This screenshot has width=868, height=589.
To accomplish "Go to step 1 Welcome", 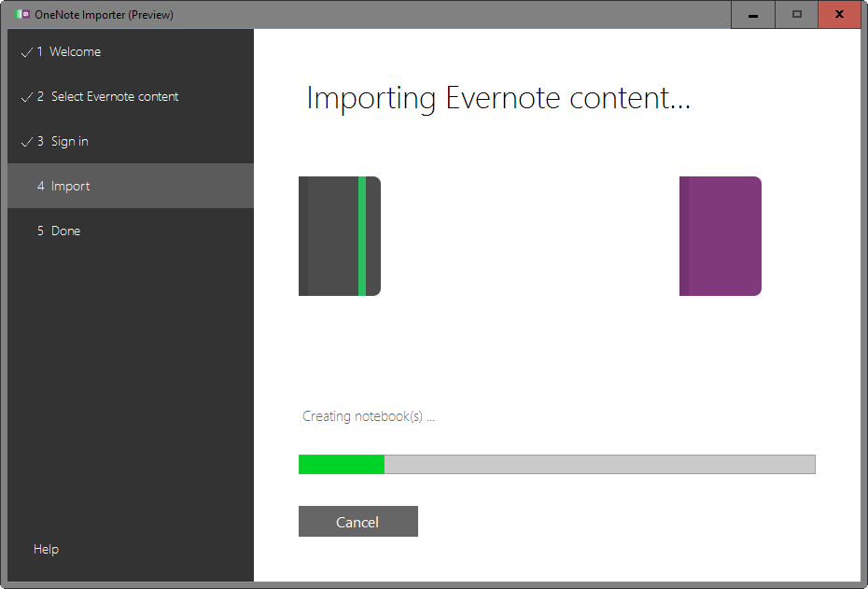I will click(131, 51).
